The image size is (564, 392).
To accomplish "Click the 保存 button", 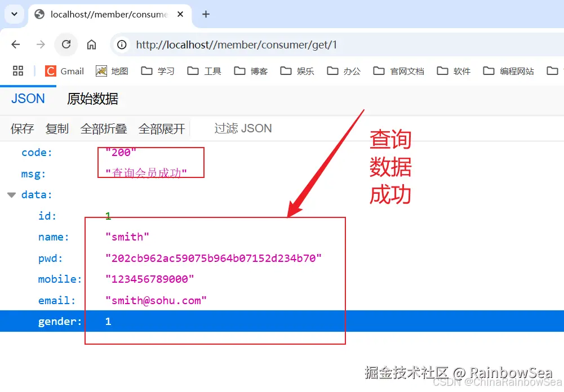I will [23, 128].
